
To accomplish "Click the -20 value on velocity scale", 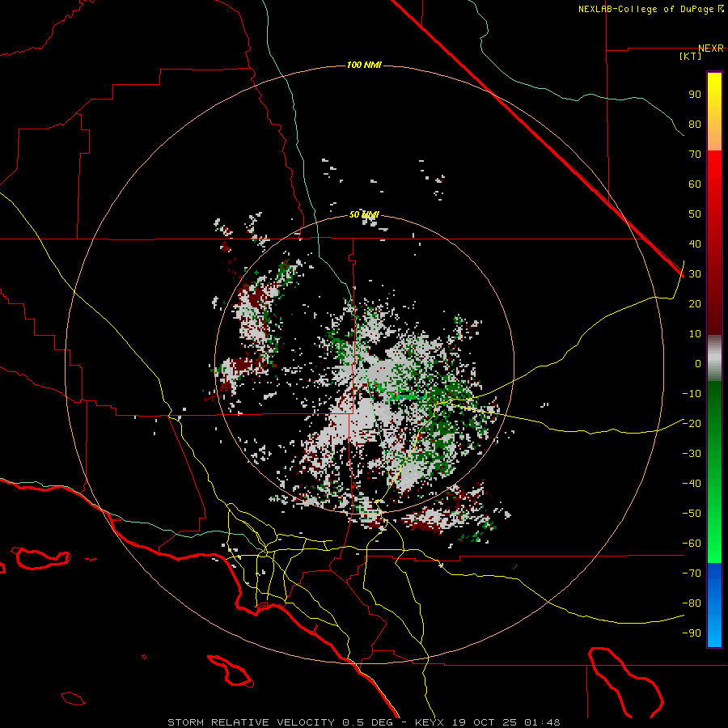I will pos(692,424).
